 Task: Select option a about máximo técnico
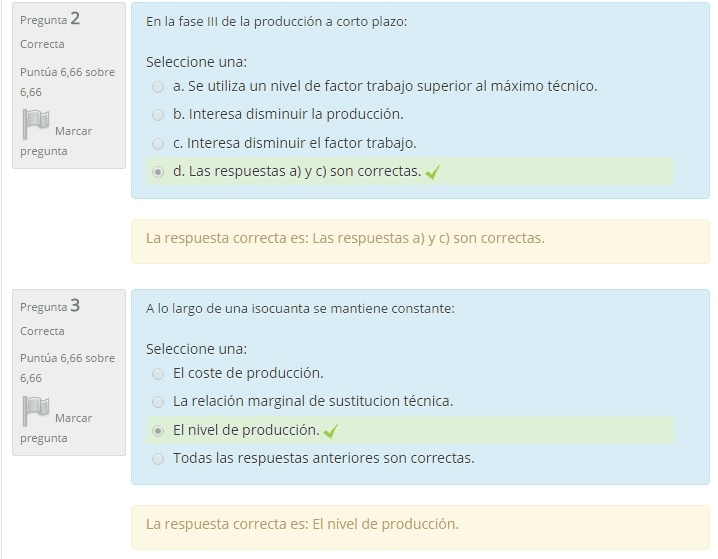[x=158, y=87]
